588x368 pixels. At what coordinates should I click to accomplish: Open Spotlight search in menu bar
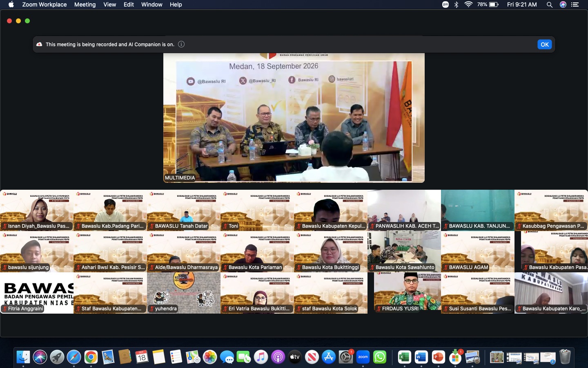pyautogui.click(x=550, y=4)
